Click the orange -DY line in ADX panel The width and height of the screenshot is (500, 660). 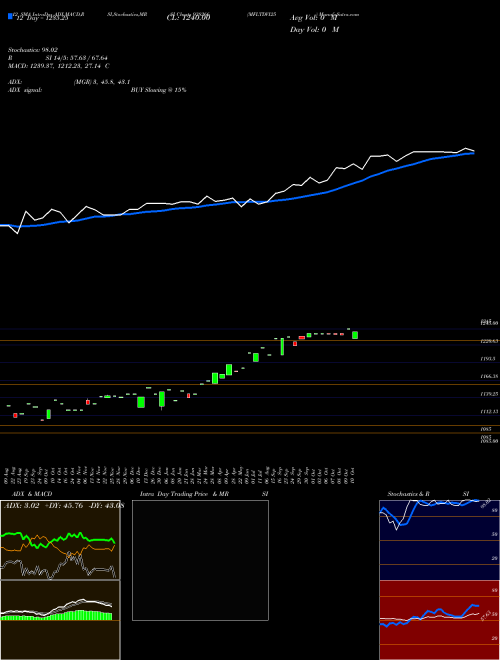[58, 546]
